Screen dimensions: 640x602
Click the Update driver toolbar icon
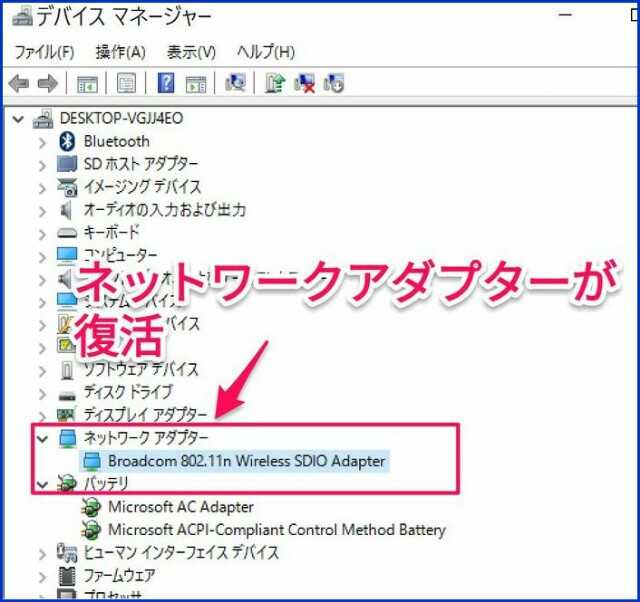click(x=275, y=83)
